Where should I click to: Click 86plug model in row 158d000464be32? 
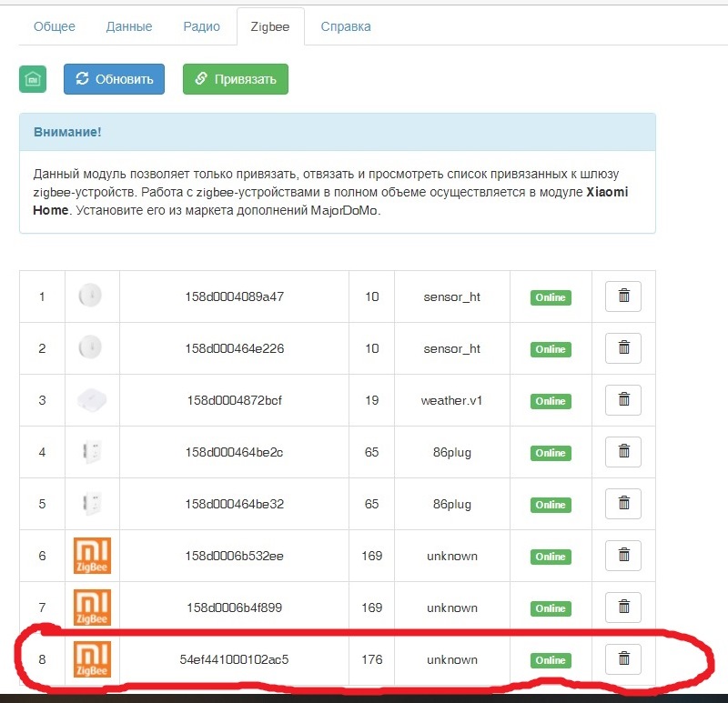pyautogui.click(x=451, y=505)
